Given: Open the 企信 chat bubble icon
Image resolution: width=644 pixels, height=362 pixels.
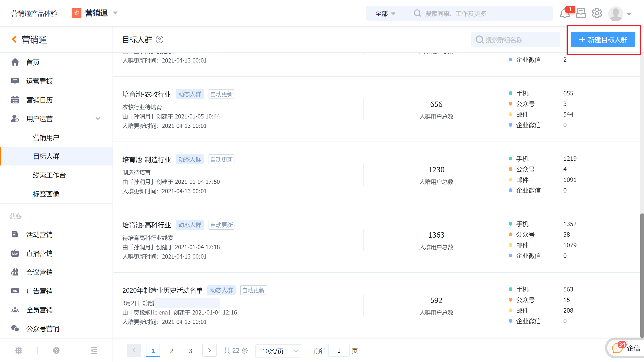Looking at the screenshot, I should (x=617, y=348).
